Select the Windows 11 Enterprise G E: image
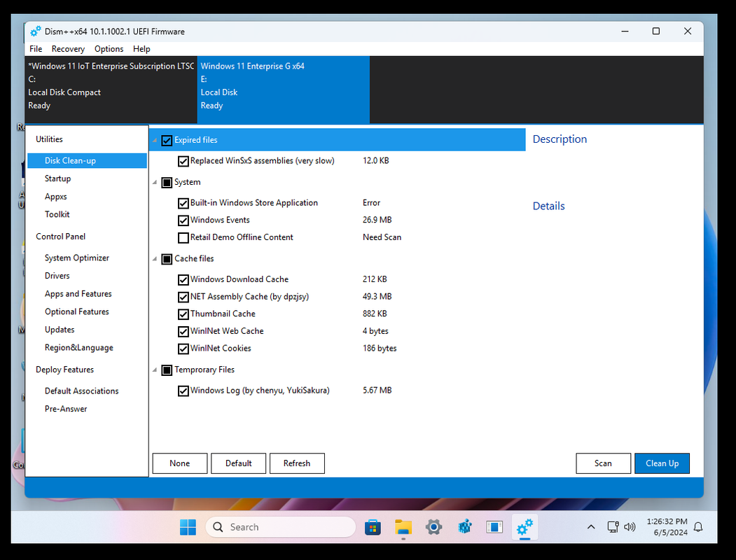Screen dimensions: 736x560 pyautogui.click(x=284, y=90)
